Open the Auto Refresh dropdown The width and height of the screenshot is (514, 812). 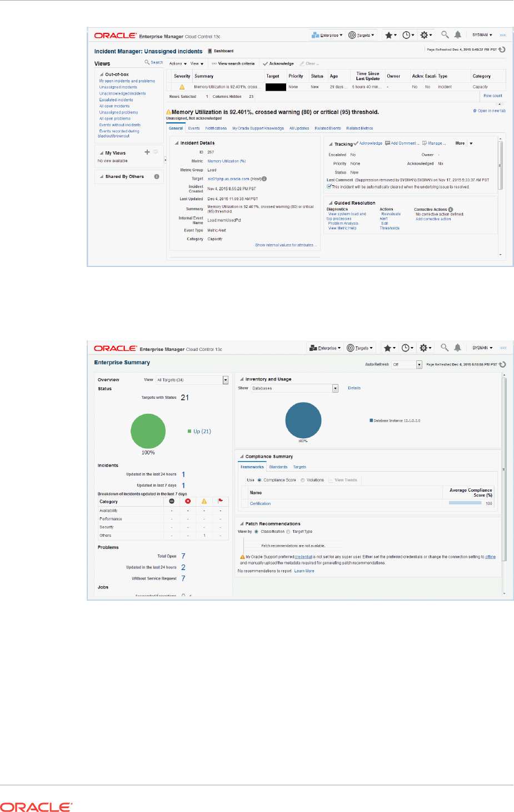click(x=407, y=365)
